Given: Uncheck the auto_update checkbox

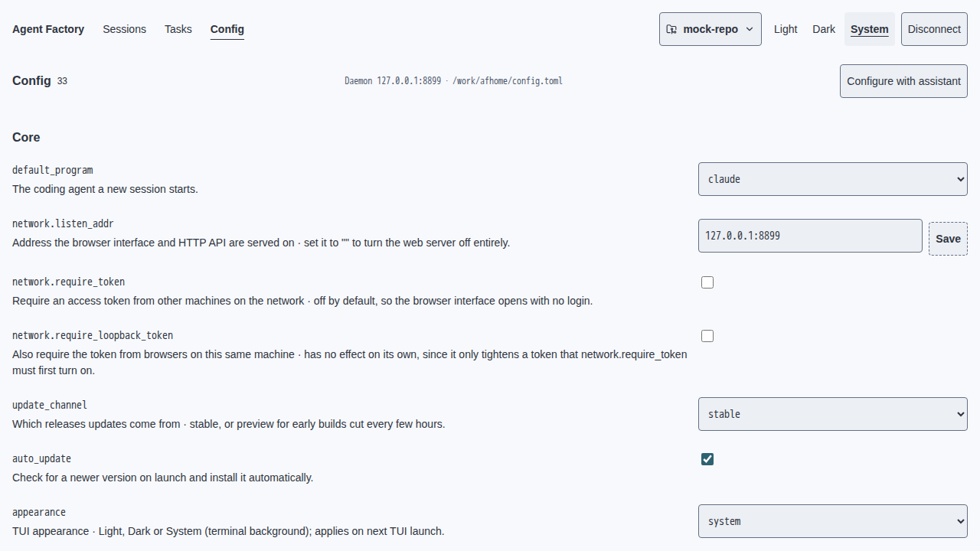Looking at the screenshot, I should point(707,459).
